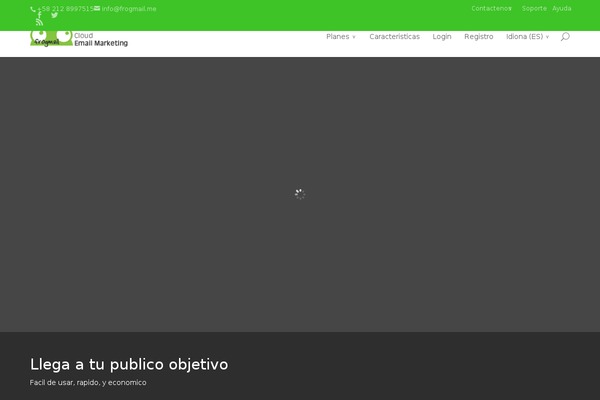Open the Soporte link
The width and height of the screenshot is (600, 400).
(x=534, y=8)
